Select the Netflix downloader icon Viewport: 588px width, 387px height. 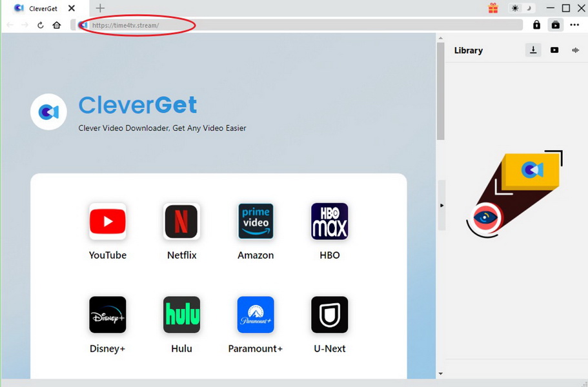point(181,221)
